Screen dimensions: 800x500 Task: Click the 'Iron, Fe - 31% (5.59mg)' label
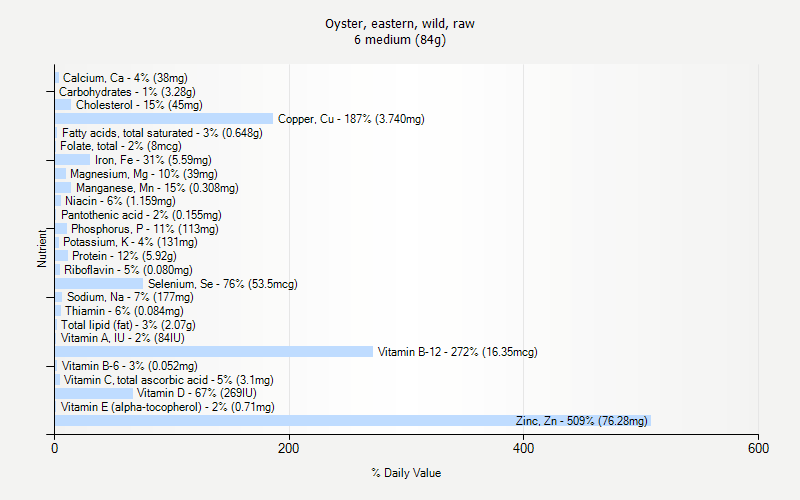(x=153, y=160)
